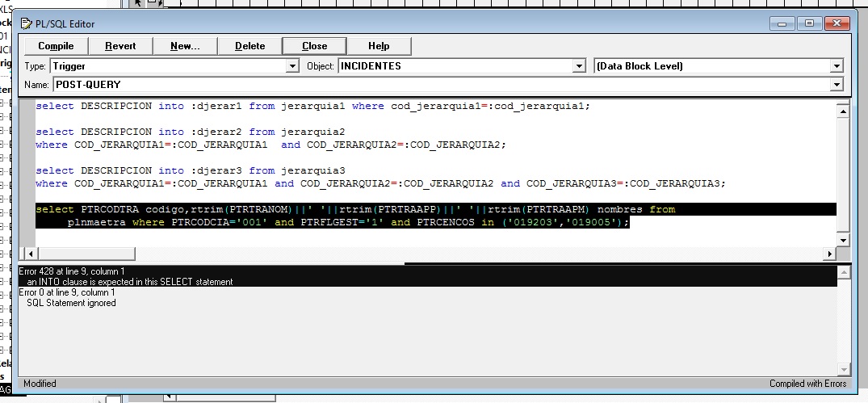Open the Object INCIDENTES dropdown arrow
The height and width of the screenshot is (403, 868).
[578, 66]
